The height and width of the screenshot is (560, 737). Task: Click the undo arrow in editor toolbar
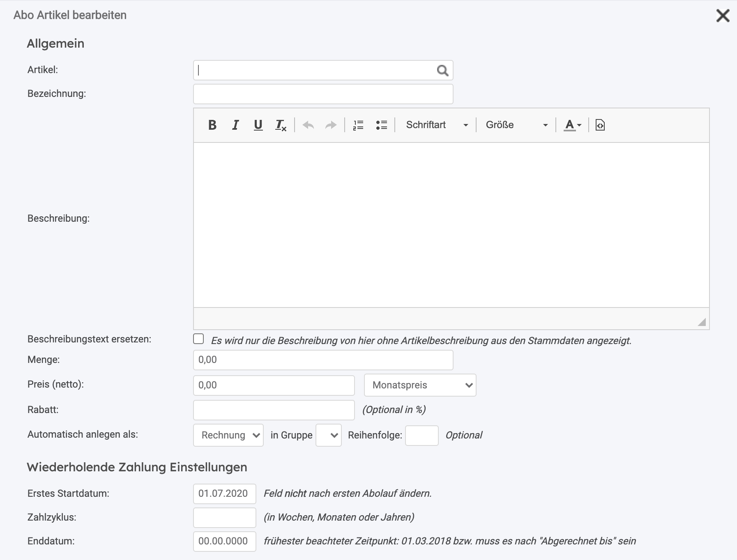[x=308, y=125]
